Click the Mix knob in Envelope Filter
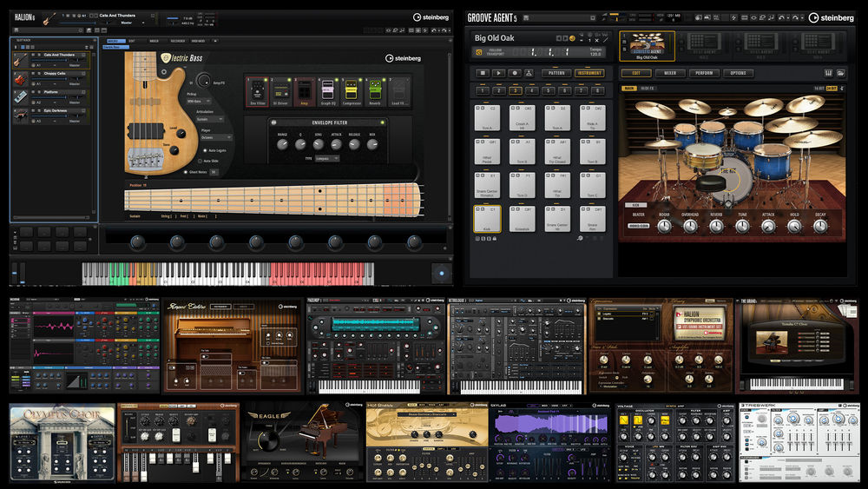The width and height of the screenshot is (868, 489). tap(372, 144)
